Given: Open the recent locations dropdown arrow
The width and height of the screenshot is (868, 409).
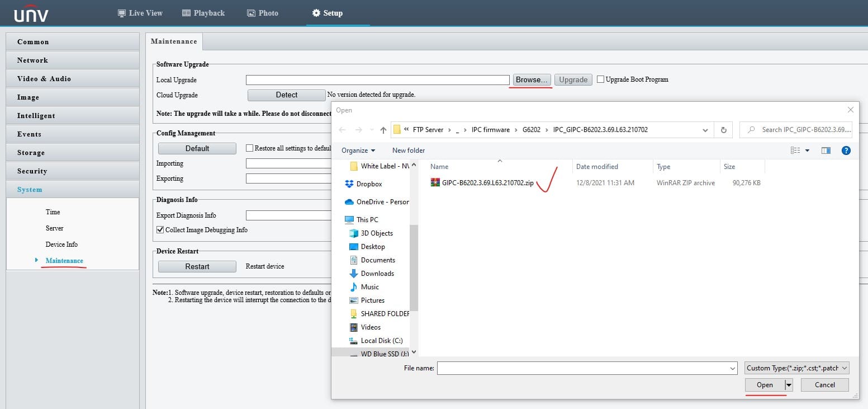Looking at the screenshot, I should [x=371, y=130].
